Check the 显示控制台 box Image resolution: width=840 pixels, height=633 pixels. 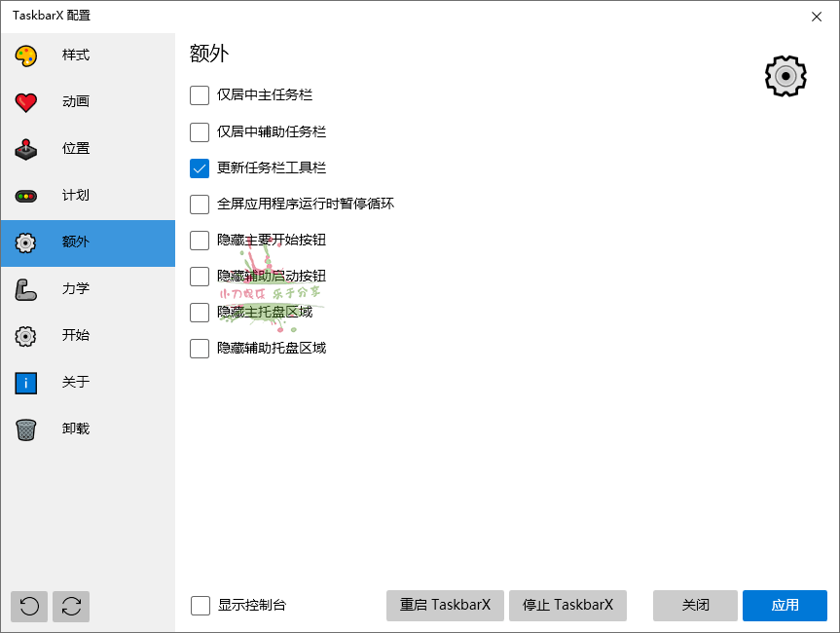pyautogui.click(x=201, y=606)
